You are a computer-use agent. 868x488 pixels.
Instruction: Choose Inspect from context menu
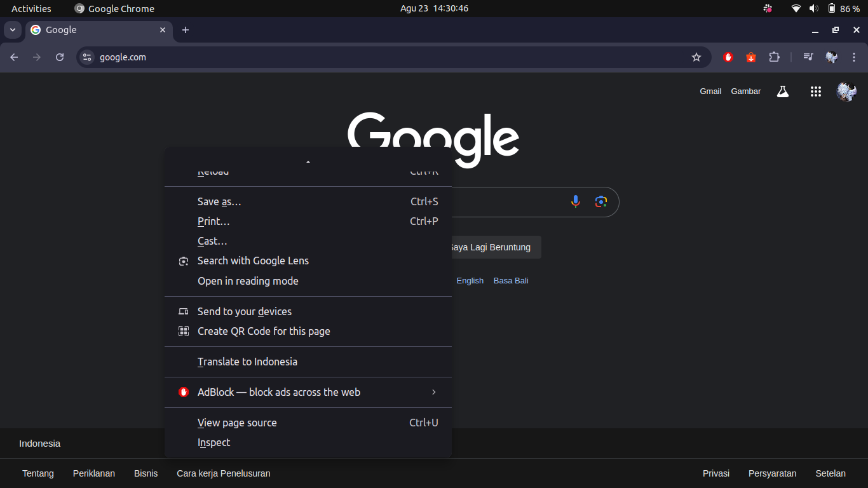coord(308,442)
